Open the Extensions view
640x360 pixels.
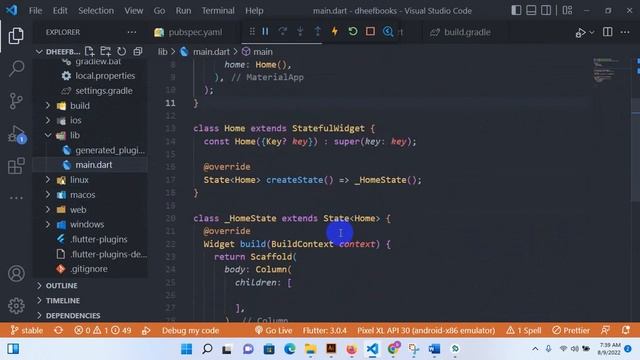(x=16, y=166)
